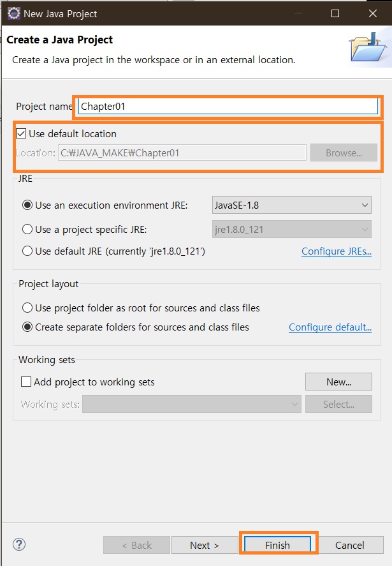Click the Java project folder wizard icon
This screenshot has width=392, height=566.
(368, 48)
